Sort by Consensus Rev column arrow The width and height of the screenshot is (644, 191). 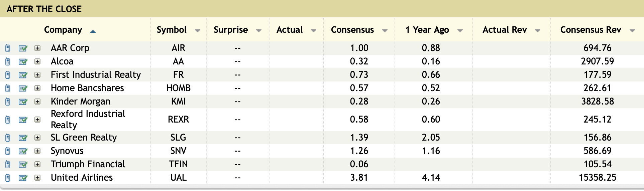point(632,31)
